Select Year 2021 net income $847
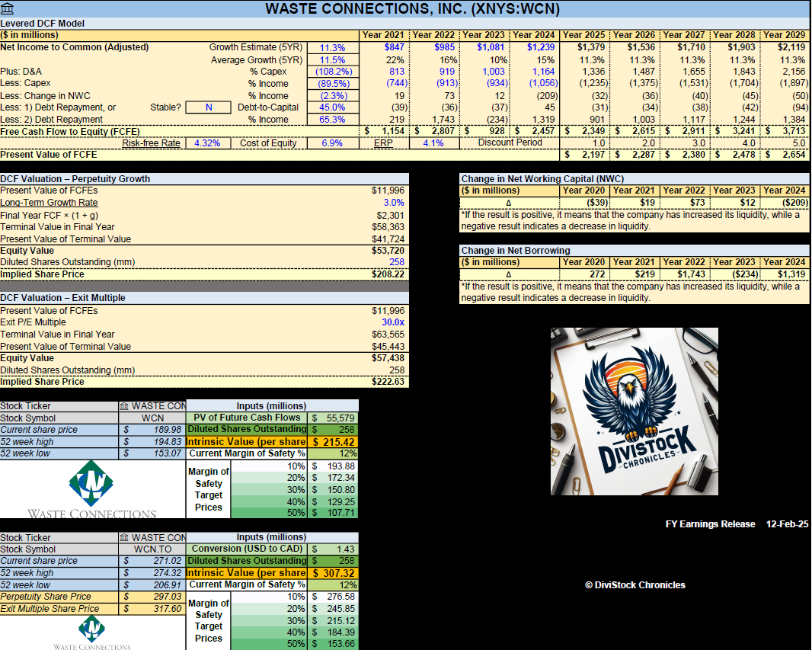The image size is (812, 650). tap(394, 47)
